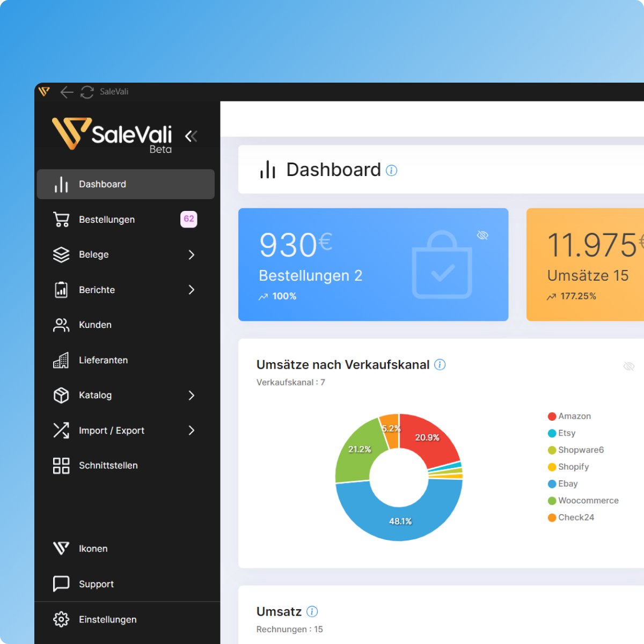
Task: Toggle visibility of Umsätze nach Verkaufskanal chart
Action: (x=628, y=367)
